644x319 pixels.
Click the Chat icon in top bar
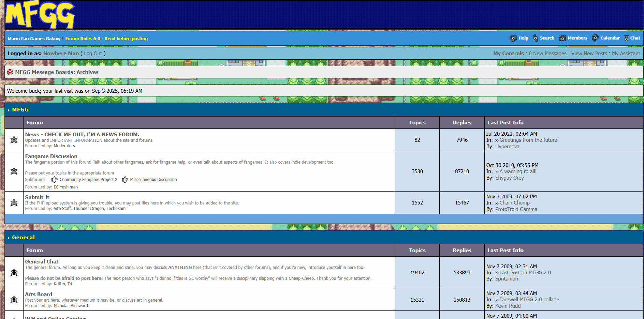coord(626,38)
